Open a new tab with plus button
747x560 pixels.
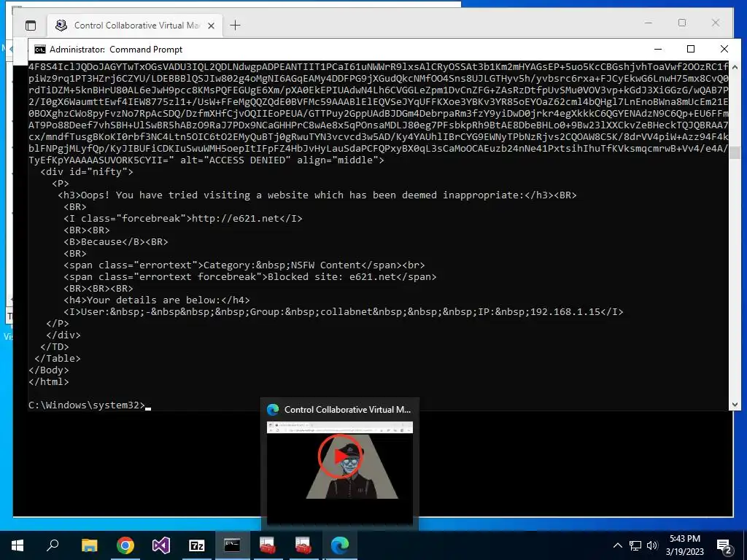tap(236, 26)
